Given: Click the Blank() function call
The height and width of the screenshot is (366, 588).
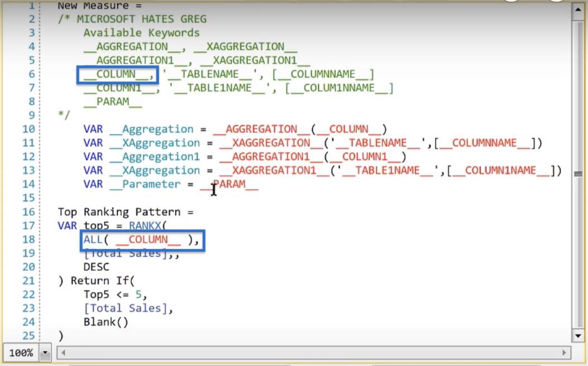Looking at the screenshot, I should 106,322.
